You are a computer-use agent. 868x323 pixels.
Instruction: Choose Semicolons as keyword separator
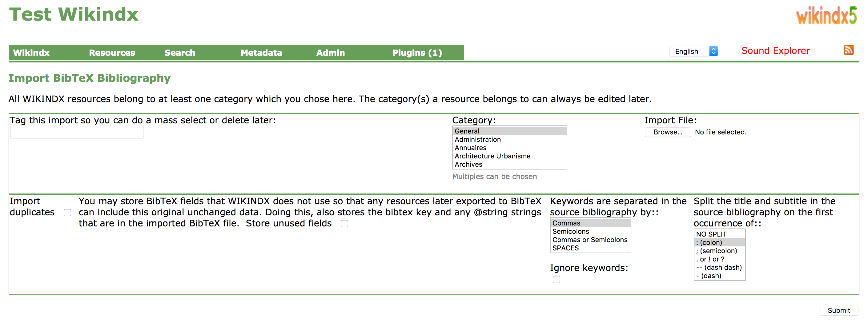point(570,231)
